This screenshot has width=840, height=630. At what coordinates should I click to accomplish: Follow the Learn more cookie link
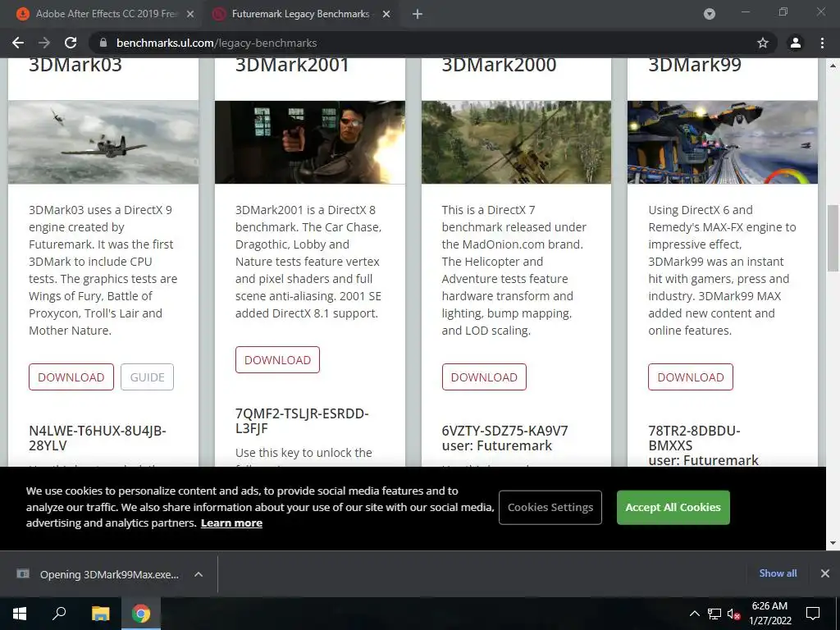point(231,523)
